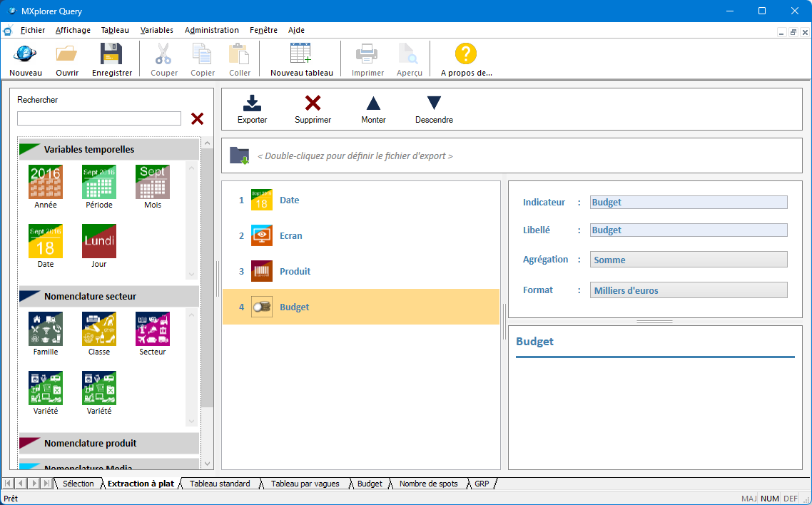The width and height of the screenshot is (812, 505).
Task: Select the Classe sector icon
Action: pos(99,329)
